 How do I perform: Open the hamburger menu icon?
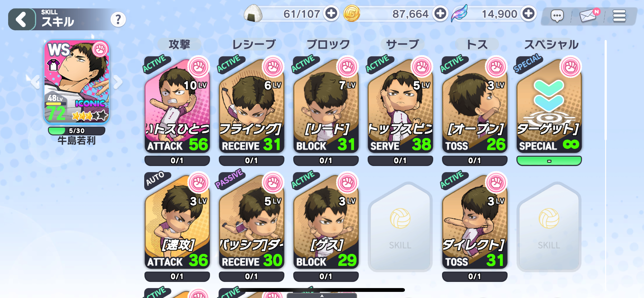click(x=619, y=16)
